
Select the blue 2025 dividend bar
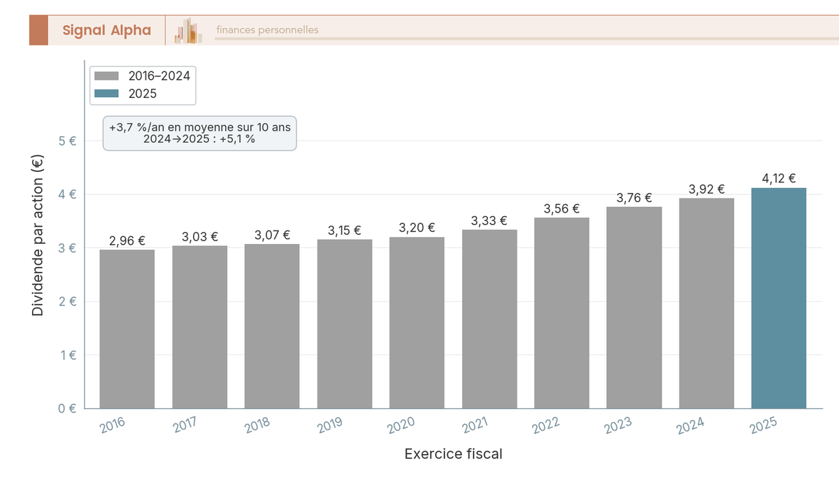click(x=779, y=298)
